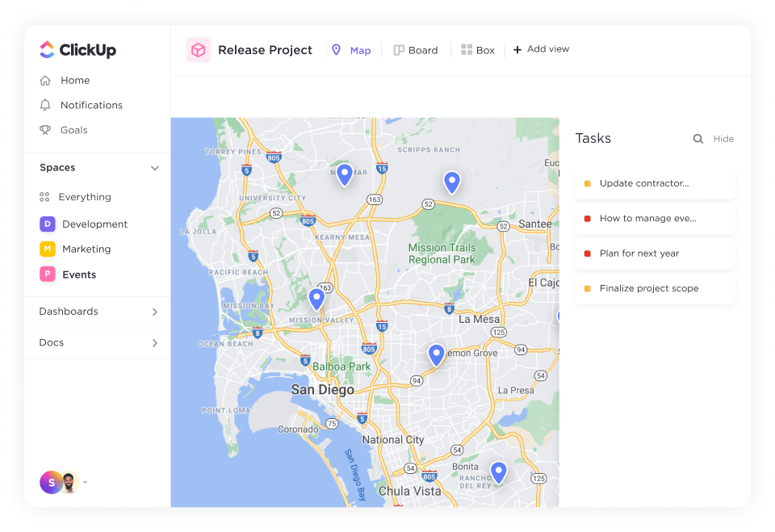Click the map pin near Lemon Grove

(436, 354)
